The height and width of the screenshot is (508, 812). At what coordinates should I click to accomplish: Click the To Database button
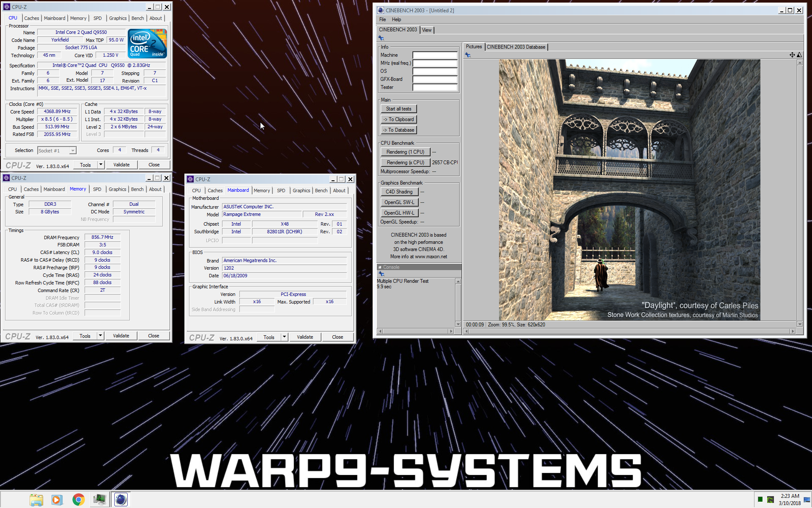398,130
